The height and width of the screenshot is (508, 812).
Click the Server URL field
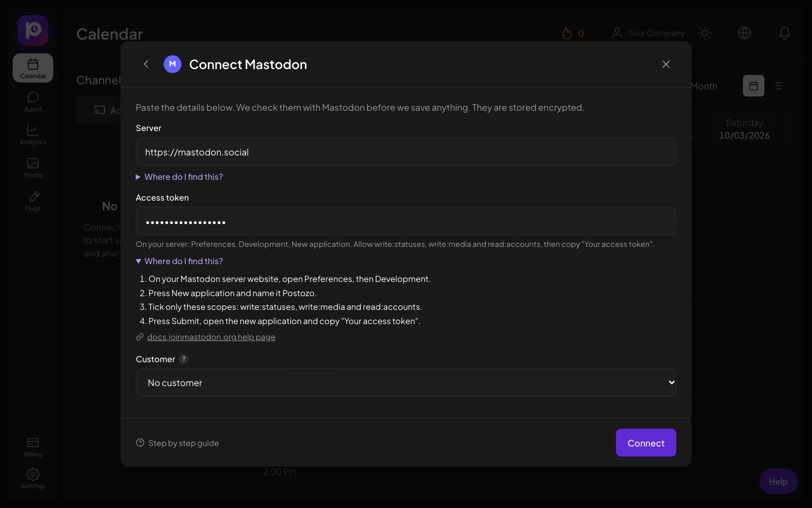[406, 152]
